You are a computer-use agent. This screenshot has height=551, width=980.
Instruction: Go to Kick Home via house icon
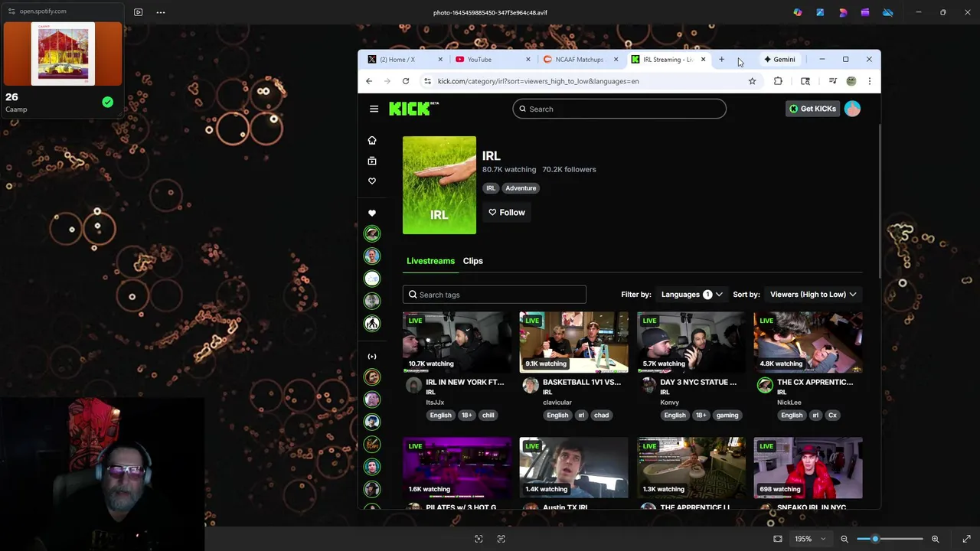(x=372, y=141)
